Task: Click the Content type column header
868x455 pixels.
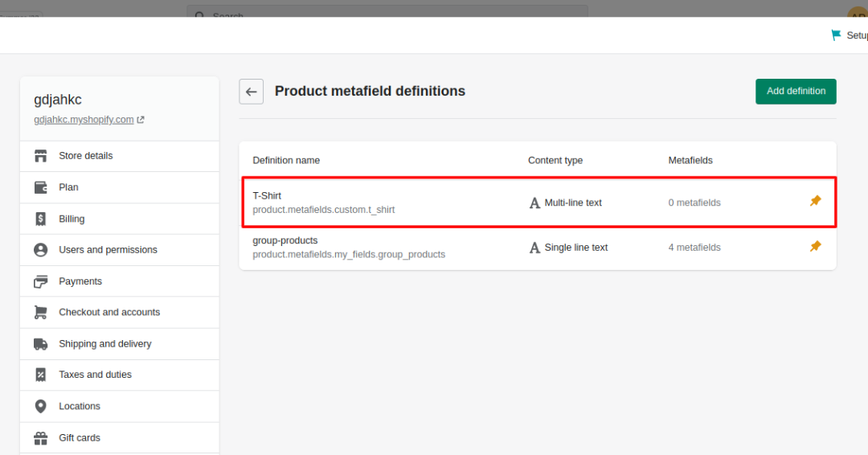Action: tap(555, 161)
